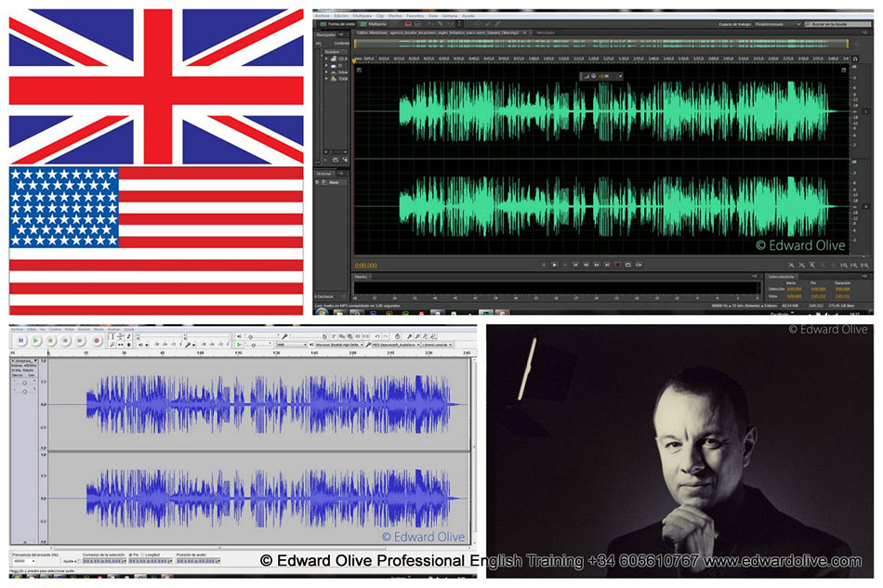This screenshot has height=588, width=883.
Task: Click Undo in the Audacity edit toolbar
Action: coord(376,336)
